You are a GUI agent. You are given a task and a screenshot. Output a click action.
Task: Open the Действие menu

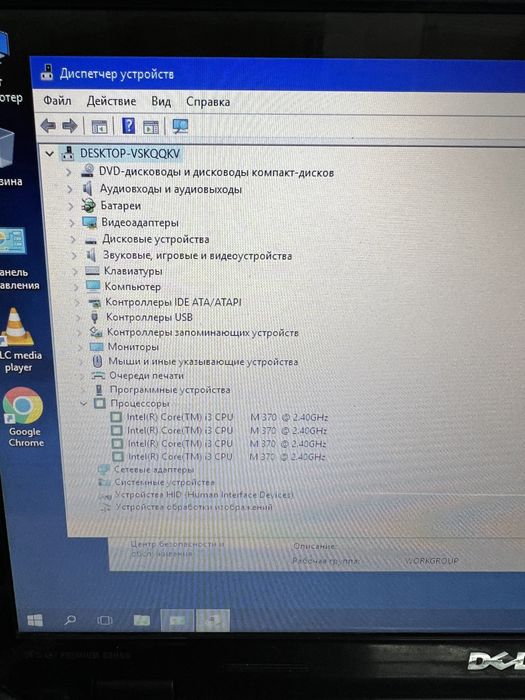pyautogui.click(x=111, y=101)
